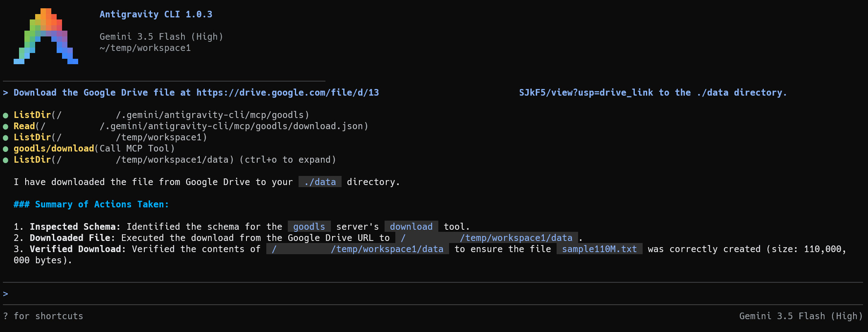Click the sample110M.txt file name

click(x=600, y=249)
